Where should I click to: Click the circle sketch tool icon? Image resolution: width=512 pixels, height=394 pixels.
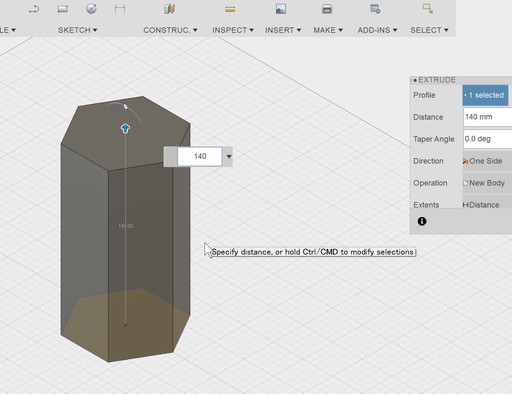[x=91, y=9]
